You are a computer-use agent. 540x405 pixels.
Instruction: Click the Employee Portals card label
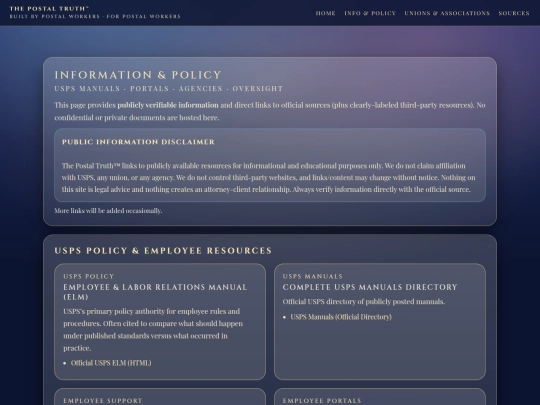tap(322, 401)
